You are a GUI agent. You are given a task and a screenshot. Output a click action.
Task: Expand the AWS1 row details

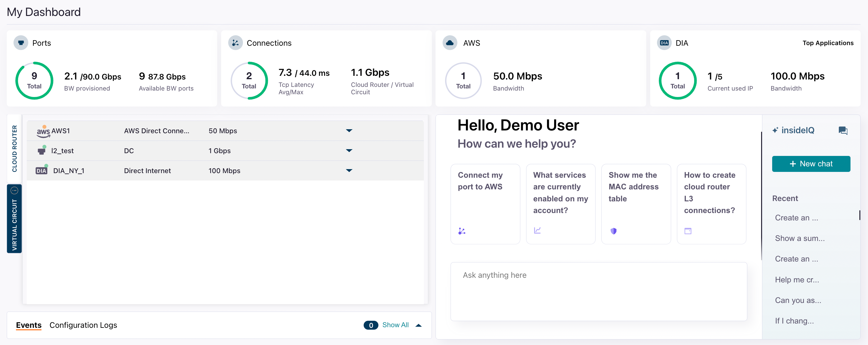pos(349,130)
